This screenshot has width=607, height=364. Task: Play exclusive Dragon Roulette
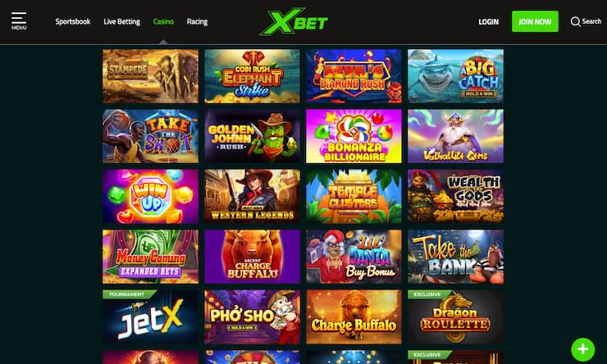click(x=455, y=316)
